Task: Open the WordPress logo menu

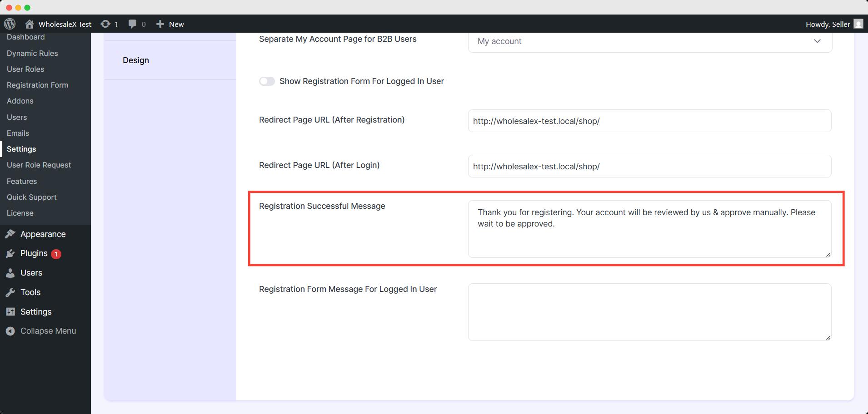Action: click(x=10, y=24)
